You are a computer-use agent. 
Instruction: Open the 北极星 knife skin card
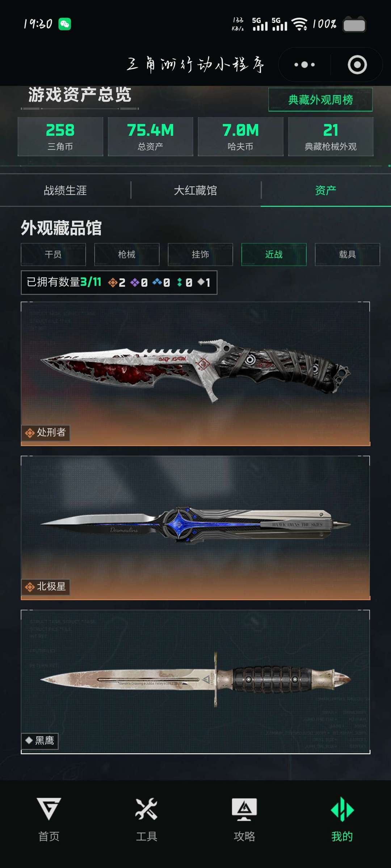(x=195, y=528)
